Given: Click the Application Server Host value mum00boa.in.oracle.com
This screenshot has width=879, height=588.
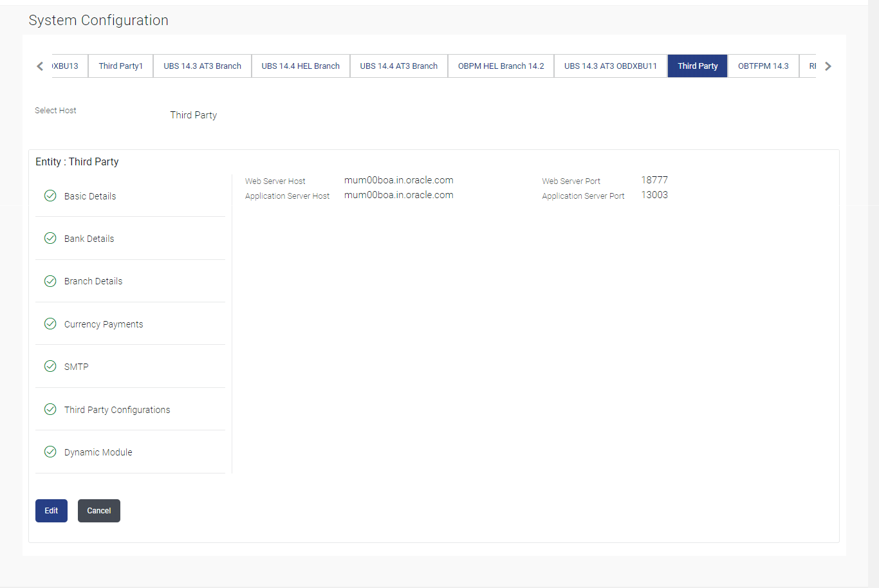Looking at the screenshot, I should 399,195.
